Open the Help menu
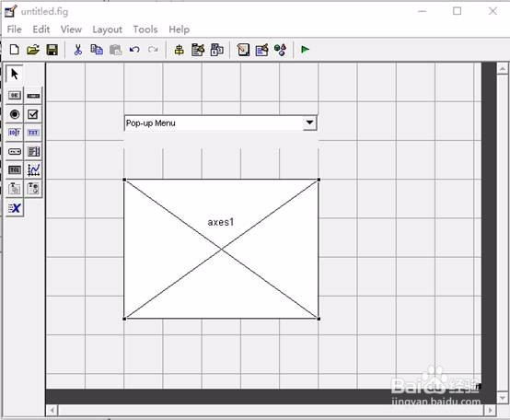Viewport: 510px width, 420px height. (180, 29)
